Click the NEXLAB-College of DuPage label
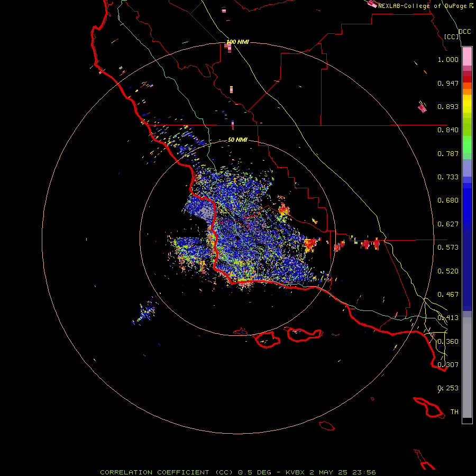476x476 pixels. click(423, 6)
